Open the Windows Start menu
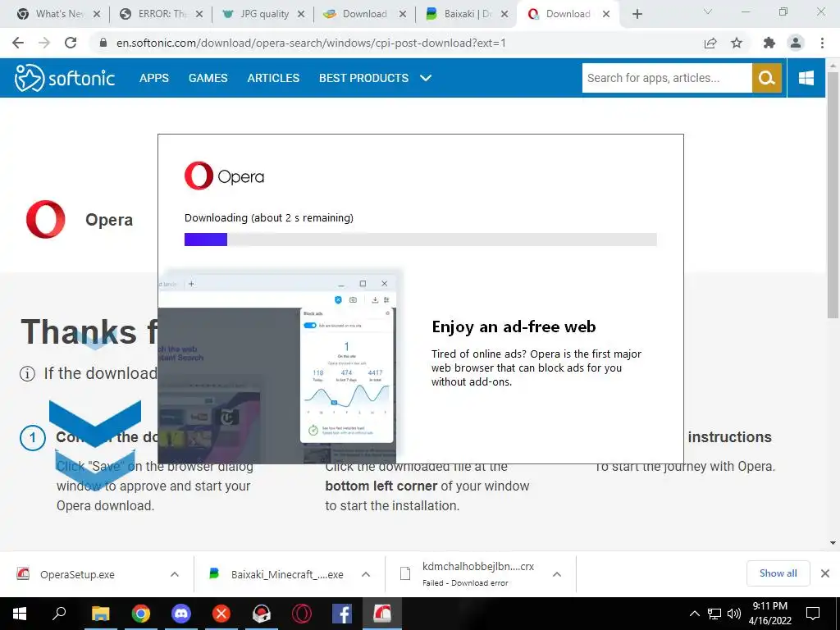The image size is (840, 630). (20, 614)
